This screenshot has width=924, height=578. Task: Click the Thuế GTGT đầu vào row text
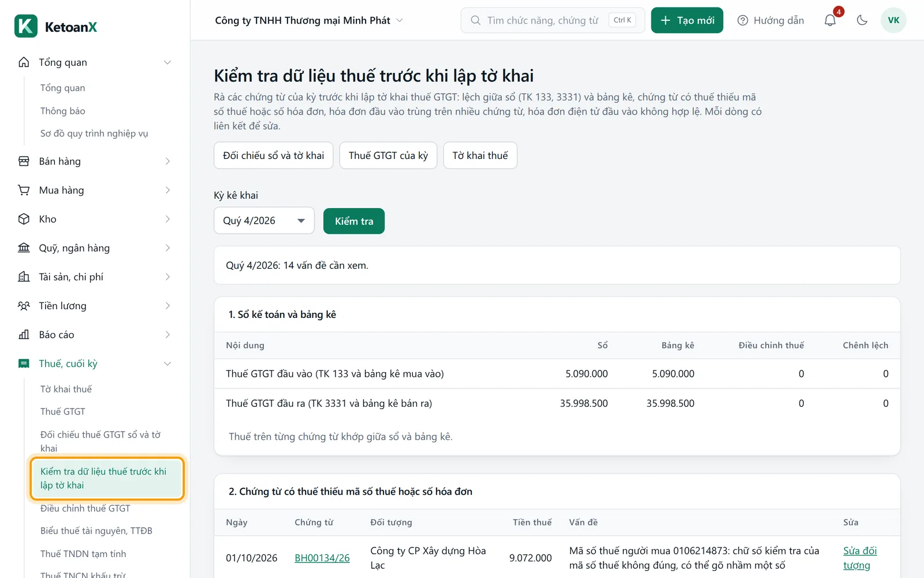point(335,374)
